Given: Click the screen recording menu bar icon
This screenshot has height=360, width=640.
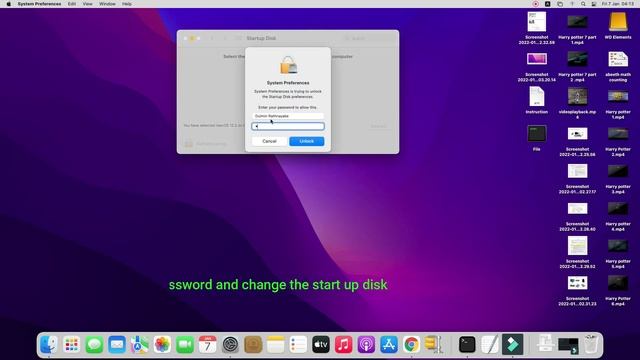Looking at the screenshot, I should (536, 4).
